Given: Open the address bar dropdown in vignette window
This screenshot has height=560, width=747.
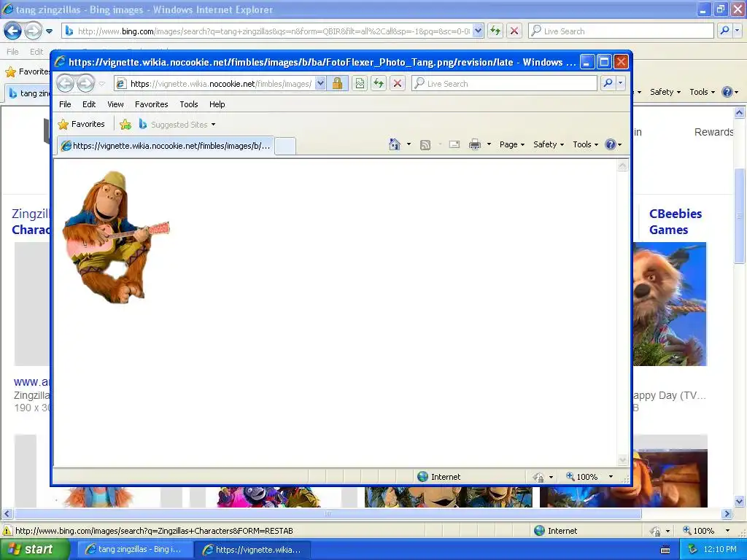Looking at the screenshot, I should pyautogui.click(x=321, y=84).
